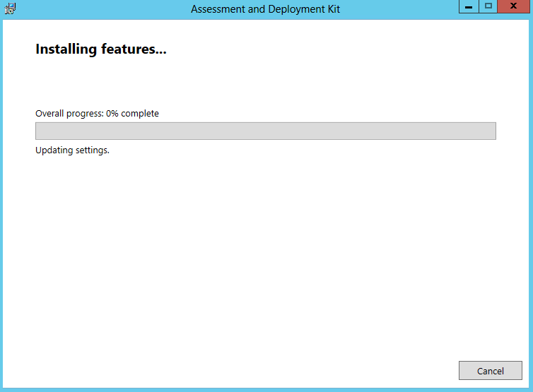Screen dimensions: 533x392
Task: Click the overall progress bar
Action: pos(266,131)
